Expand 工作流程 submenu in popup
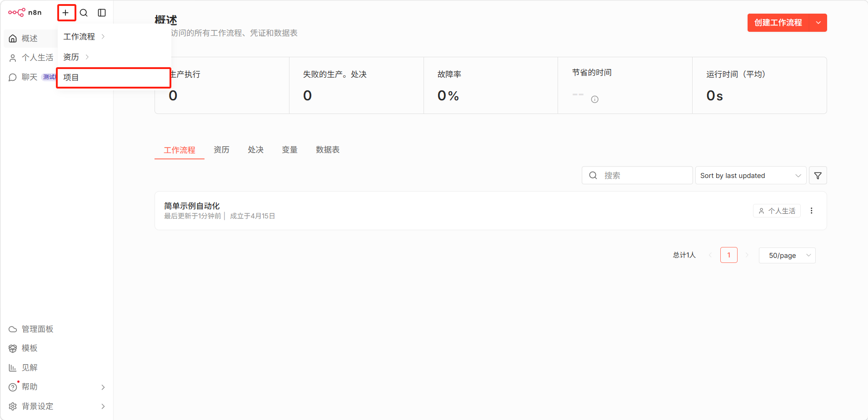Viewport: 868px width, 420px height. click(x=114, y=37)
